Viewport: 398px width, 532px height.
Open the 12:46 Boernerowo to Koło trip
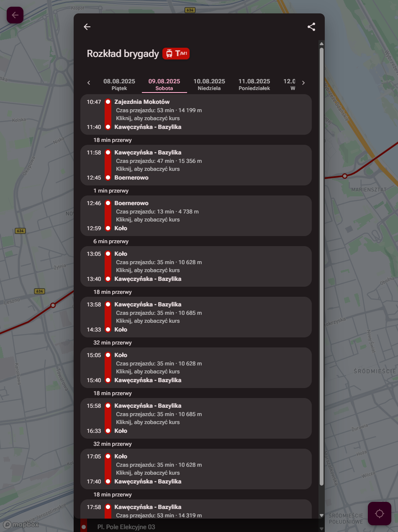click(x=196, y=216)
